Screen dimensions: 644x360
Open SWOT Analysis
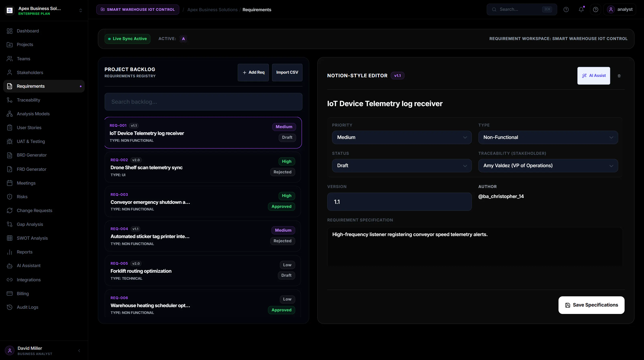tap(44, 238)
